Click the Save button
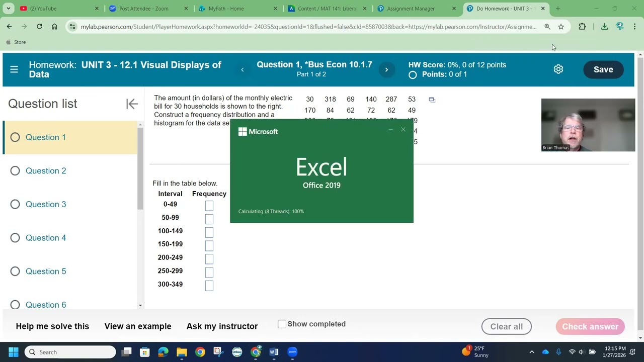644x362 pixels. 603,70
